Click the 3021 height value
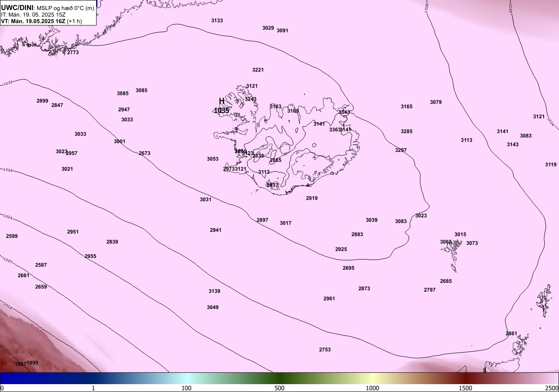 click(67, 169)
